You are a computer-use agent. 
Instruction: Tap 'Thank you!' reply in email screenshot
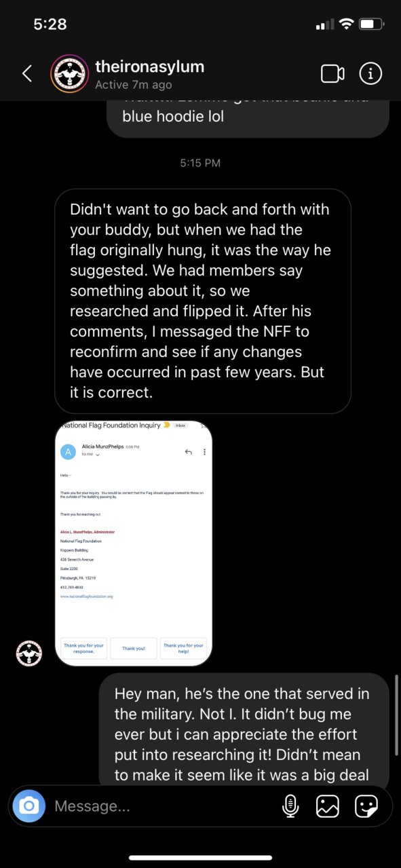click(134, 648)
